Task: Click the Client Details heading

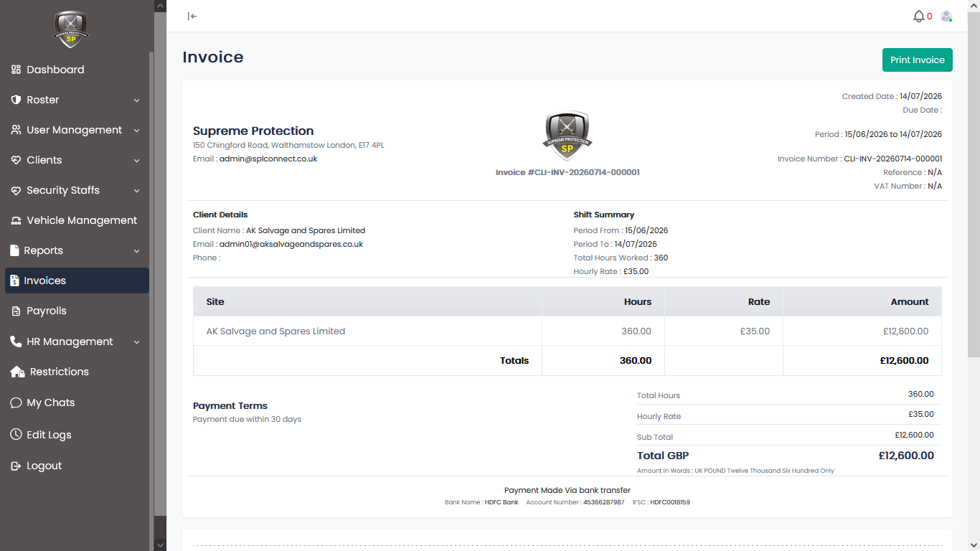Action: click(220, 215)
